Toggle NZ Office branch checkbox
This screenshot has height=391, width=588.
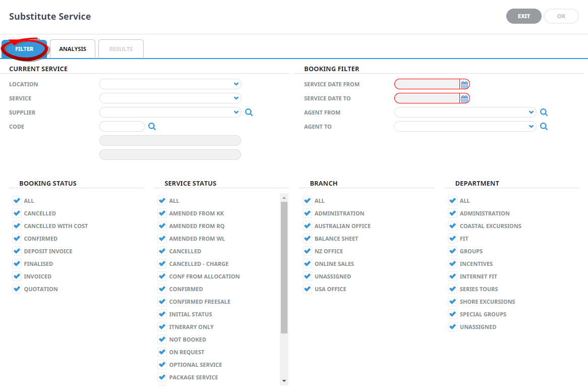tap(307, 251)
